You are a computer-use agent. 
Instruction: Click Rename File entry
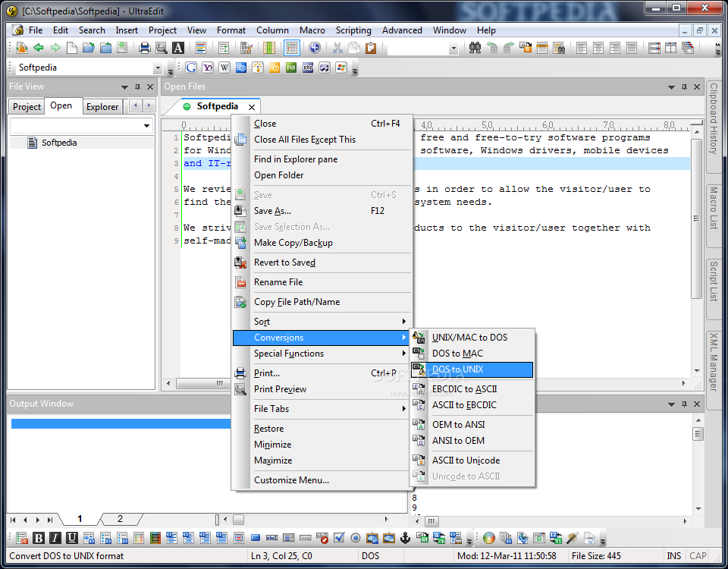322,282
